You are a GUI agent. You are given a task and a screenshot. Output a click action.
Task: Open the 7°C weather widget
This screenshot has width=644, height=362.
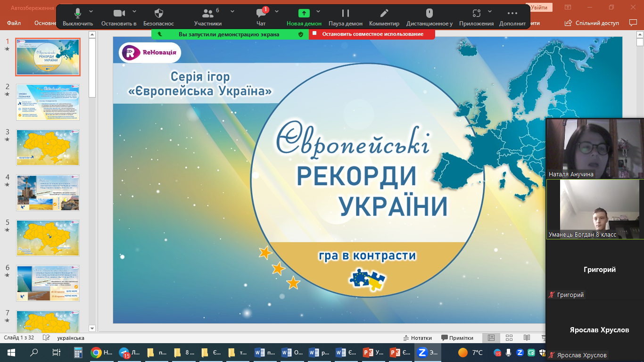point(471,353)
